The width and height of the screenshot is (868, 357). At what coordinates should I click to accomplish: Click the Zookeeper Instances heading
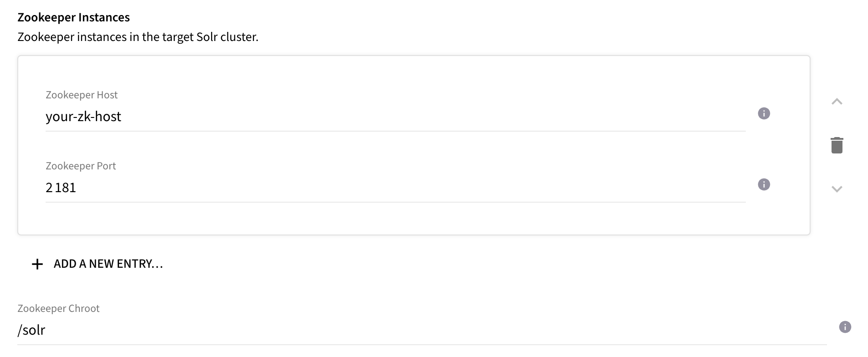point(73,17)
